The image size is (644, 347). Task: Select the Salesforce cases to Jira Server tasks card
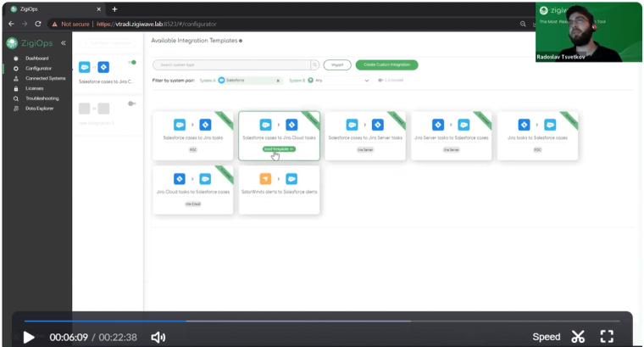click(x=365, y=136)
